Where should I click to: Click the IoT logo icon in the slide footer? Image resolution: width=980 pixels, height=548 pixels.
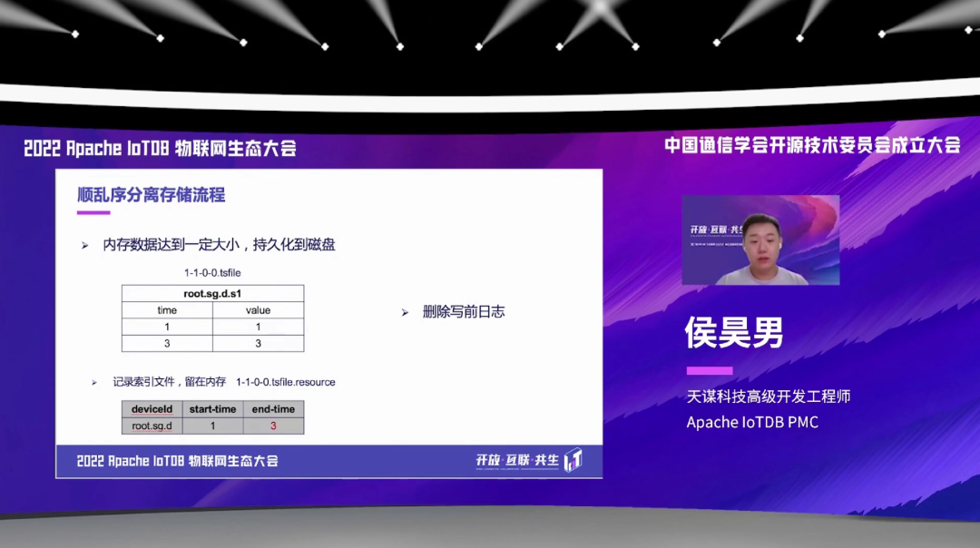[x=573, y=460]
